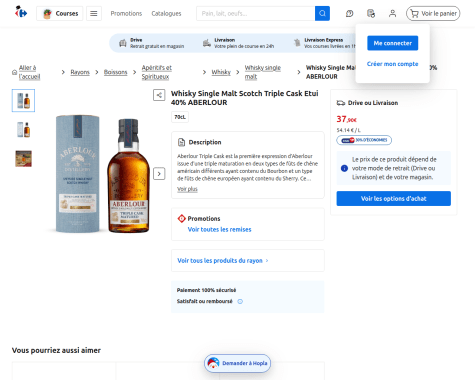Show next product image with arrow
The image size is (475, 380).
pos(159,174)
